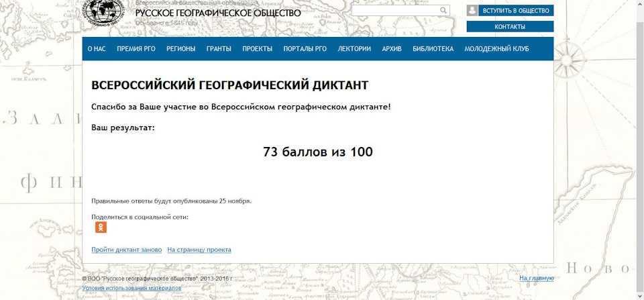644x300 pixels.
Task: Click the ВСТУПИТЬ В ОБЩЕСТВО button
Action: click(x=516, y=11)
